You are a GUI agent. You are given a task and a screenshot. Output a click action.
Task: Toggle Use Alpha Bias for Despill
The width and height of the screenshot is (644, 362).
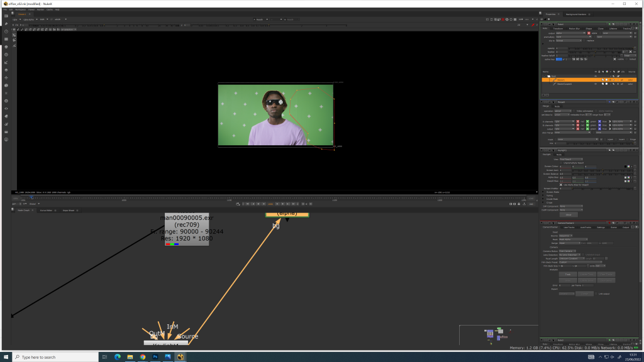coord(561,185)
